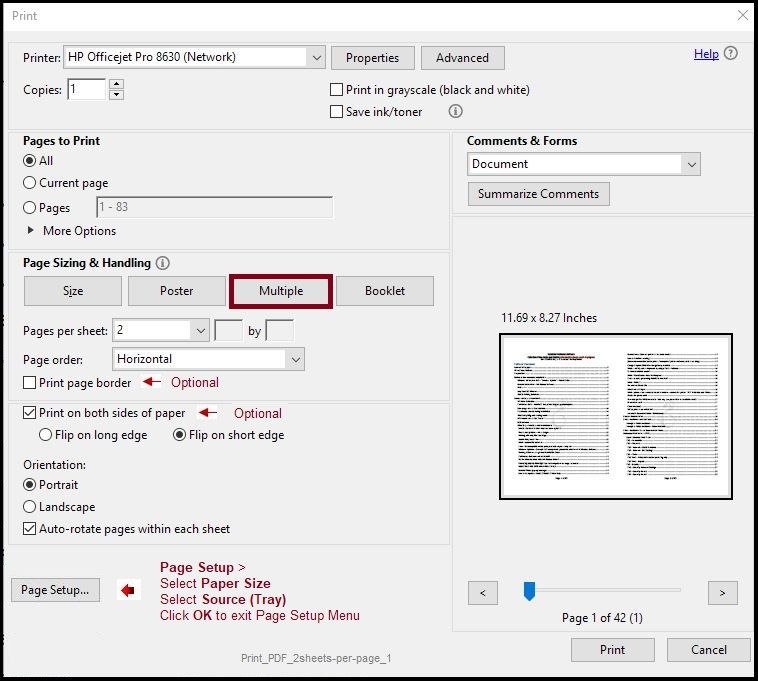Open Advanced print settings
The height and width of the screenshot is (681, 758).
pyautogui.click(x=463, y=58)
